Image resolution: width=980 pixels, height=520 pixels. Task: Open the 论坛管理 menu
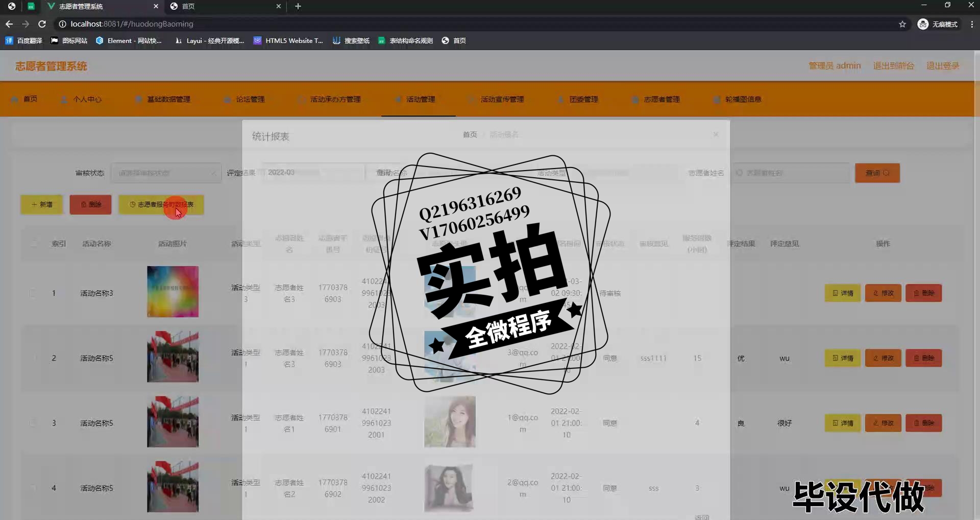coord(244,99)
